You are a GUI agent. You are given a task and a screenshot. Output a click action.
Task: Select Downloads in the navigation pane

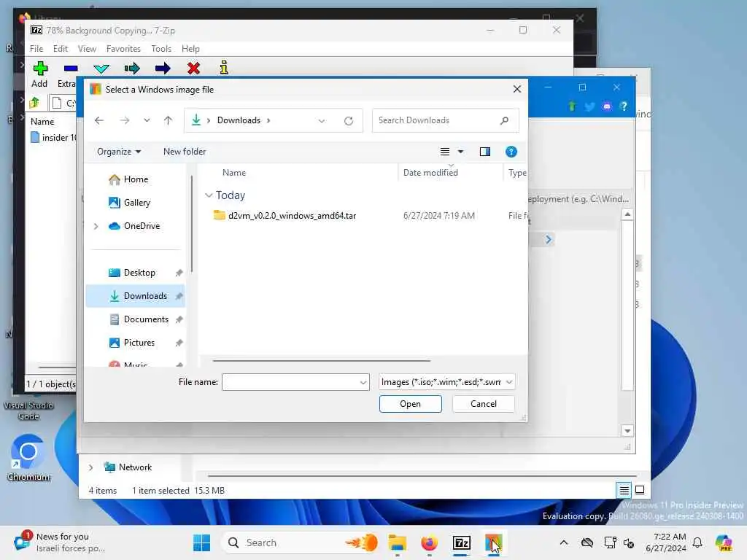(135, 296)
